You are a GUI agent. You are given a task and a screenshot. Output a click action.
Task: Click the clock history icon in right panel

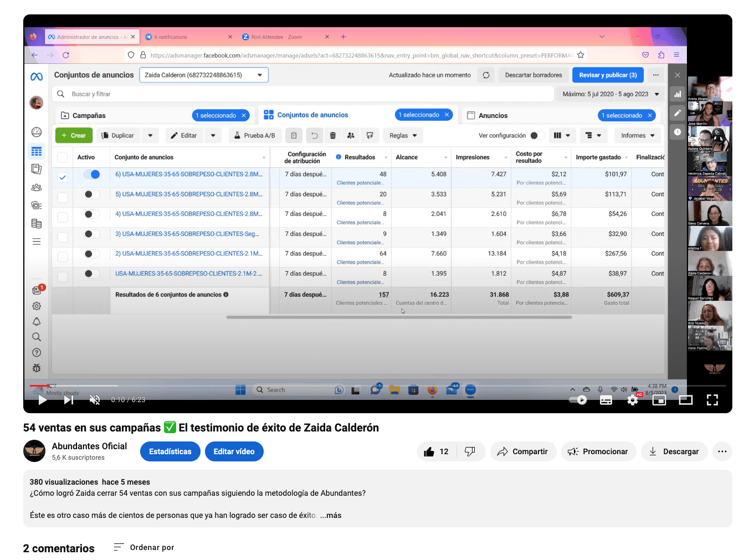678,132
